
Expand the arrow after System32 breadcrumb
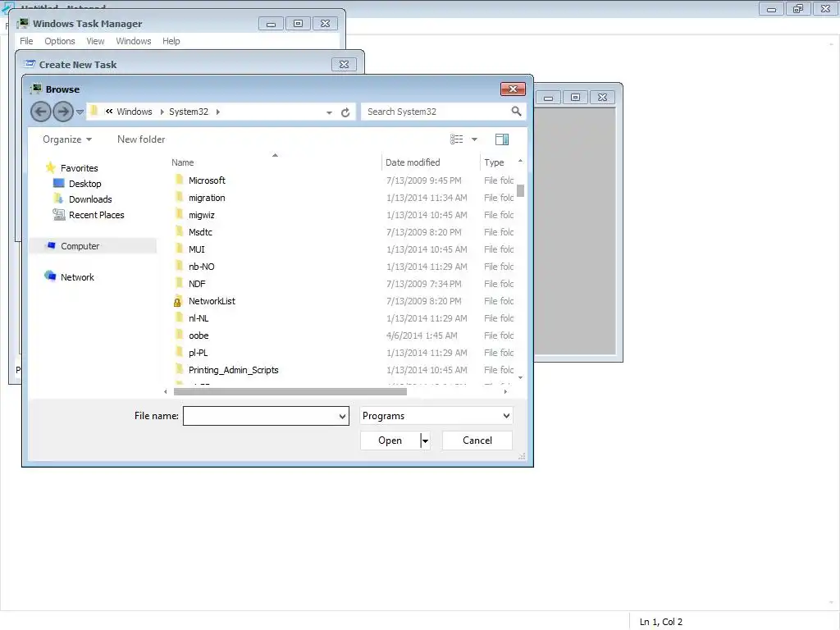click(217, 112)
